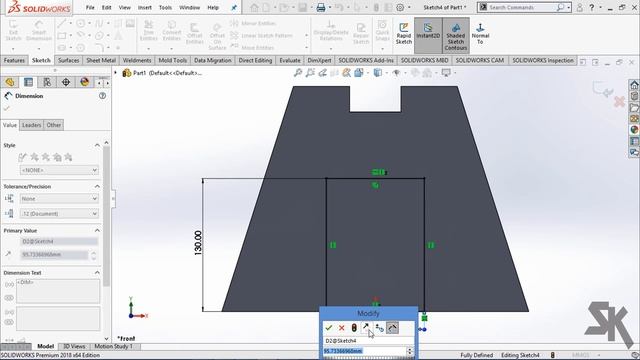Screen dimensions: 640x360
Task: Collapse the Tolerance/Precision section
Action: tap(97, 187)
